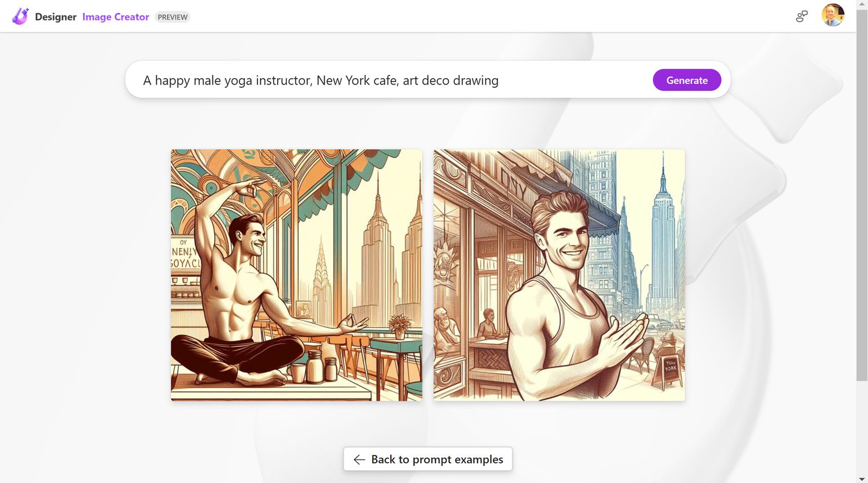This screenshot has height=483, width=868.
Task: Place cursor after the word 'drawing' in prompt
Action: tap(499, 80)
